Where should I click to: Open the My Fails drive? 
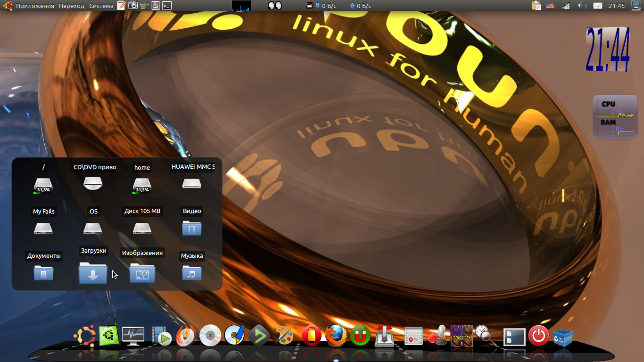pyautogui.click(x=43, y=229)
